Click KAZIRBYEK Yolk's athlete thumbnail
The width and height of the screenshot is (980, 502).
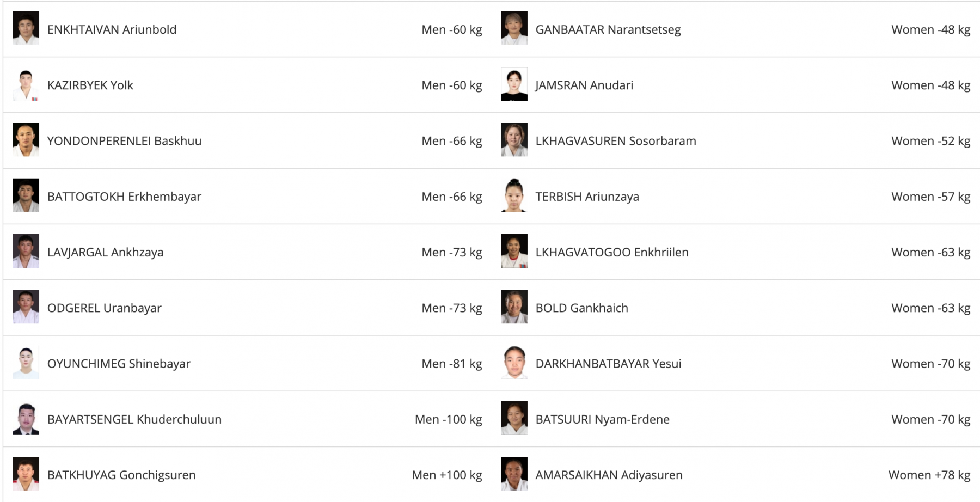[26, 84]
